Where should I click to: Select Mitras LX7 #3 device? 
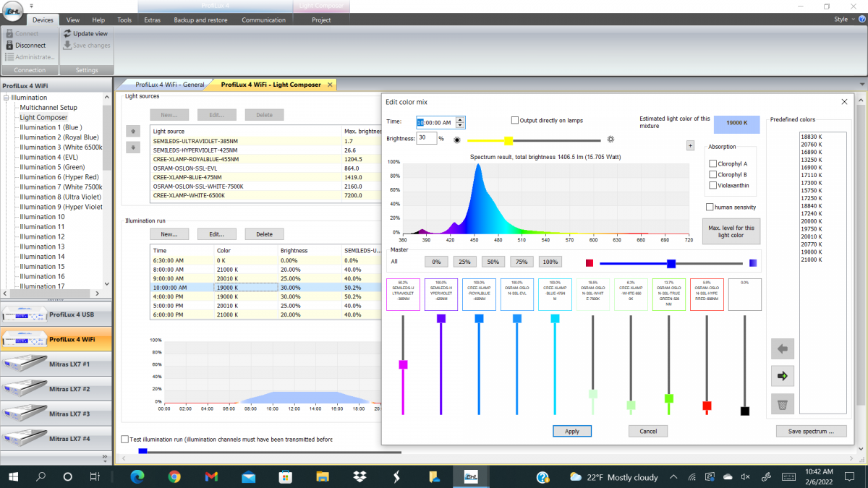(56, 414)
